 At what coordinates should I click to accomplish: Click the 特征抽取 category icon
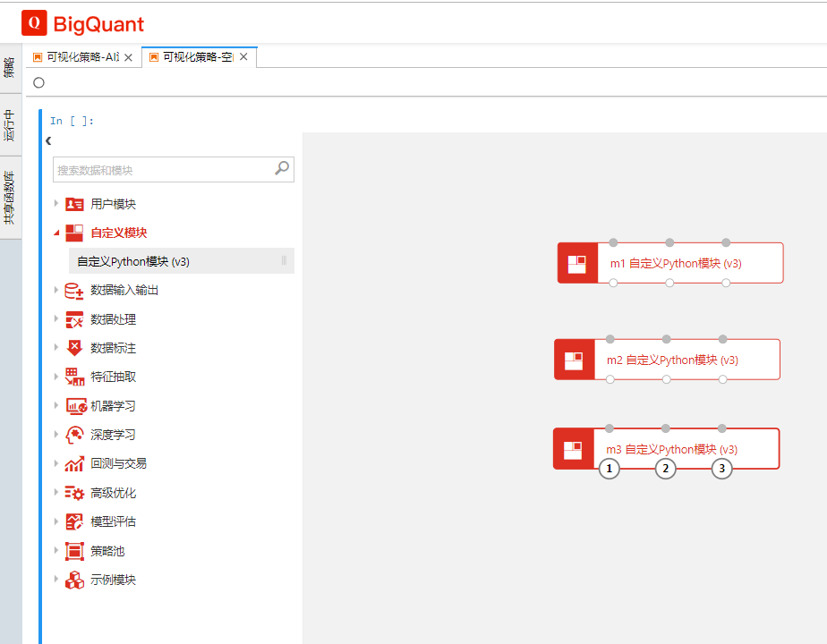click(74, 377)
